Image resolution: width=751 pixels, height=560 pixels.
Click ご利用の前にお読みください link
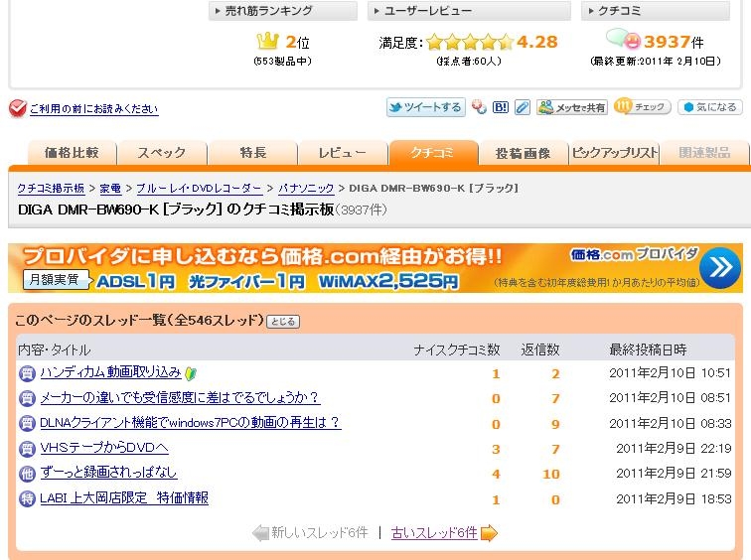pyautogui.click(x=93, y=109)
